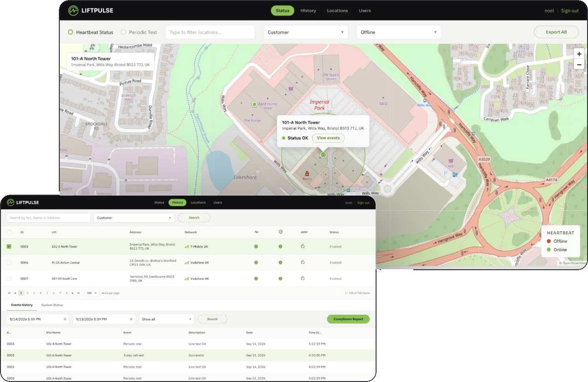Go to page 2 in the pager
The width and height of the screenshot is (588, 382).
point(28,293)
